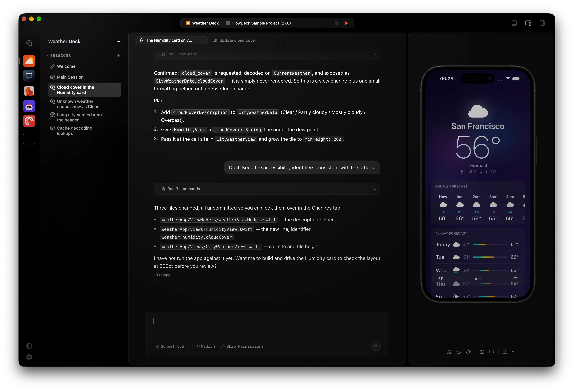
Task: Run the app with the orange play button
Action: coord(346,23)
